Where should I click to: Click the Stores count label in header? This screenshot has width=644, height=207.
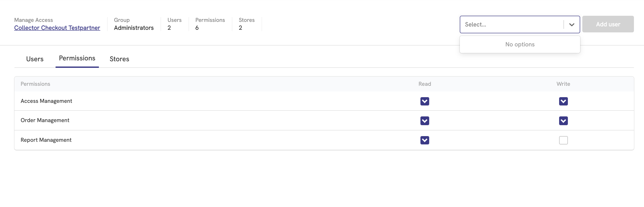[x=247, y=20]
